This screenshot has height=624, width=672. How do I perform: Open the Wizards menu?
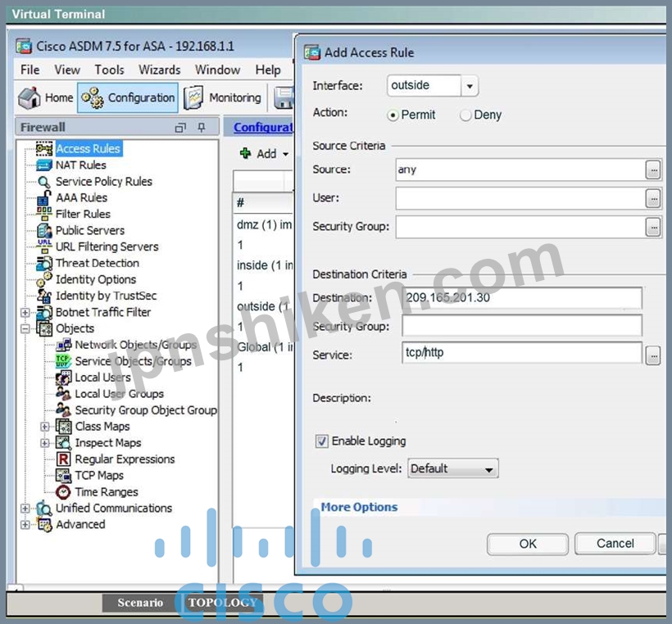[160, 70]
